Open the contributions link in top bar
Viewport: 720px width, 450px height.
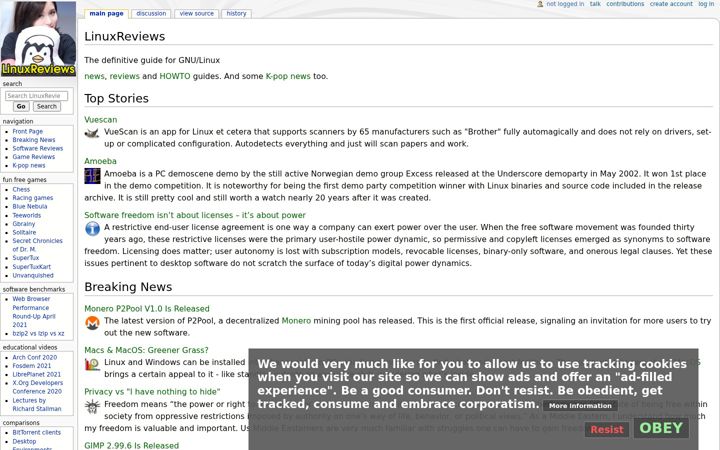coord(625,4)
